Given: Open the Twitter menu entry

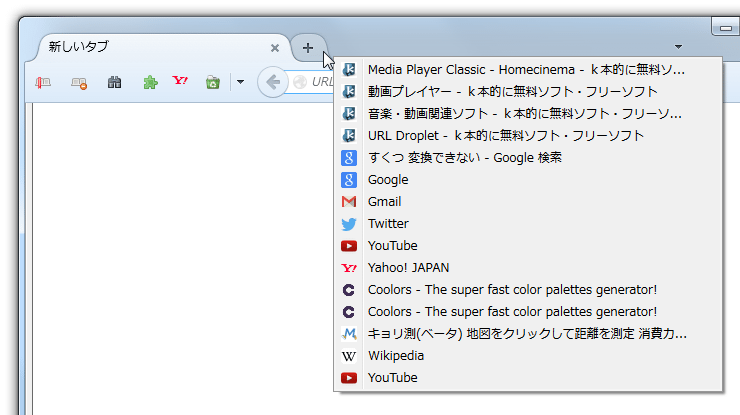Looking at the screenshot, I should click(x=528, y=224).
